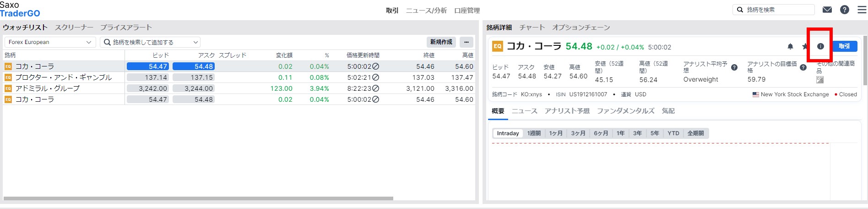This screenshot has width=868, height=209.
Task: Click the watchlist horizontal scrollbar
Action: tap(198, 198)
